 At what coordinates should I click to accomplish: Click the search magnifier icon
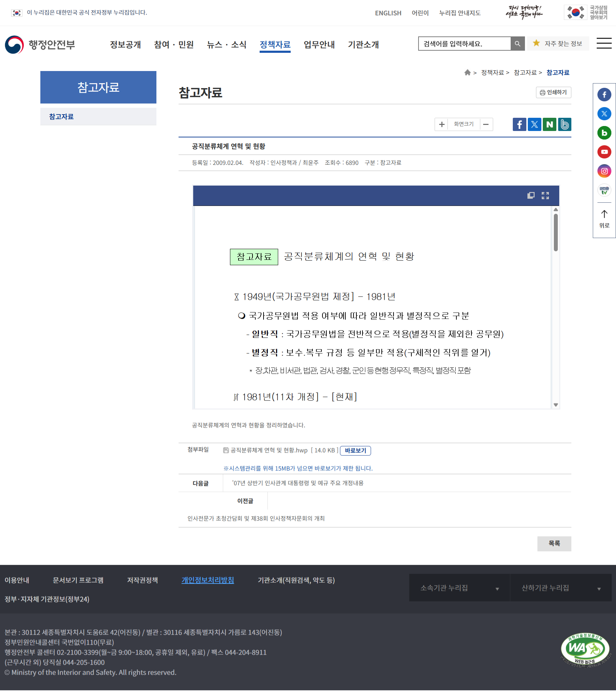pos(517,44)
